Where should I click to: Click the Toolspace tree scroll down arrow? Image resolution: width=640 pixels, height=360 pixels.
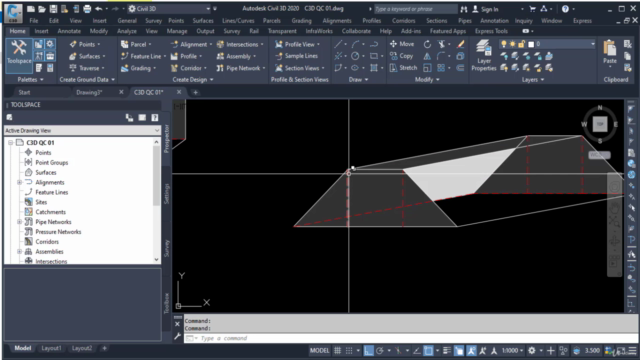click(x=156, y=260)
